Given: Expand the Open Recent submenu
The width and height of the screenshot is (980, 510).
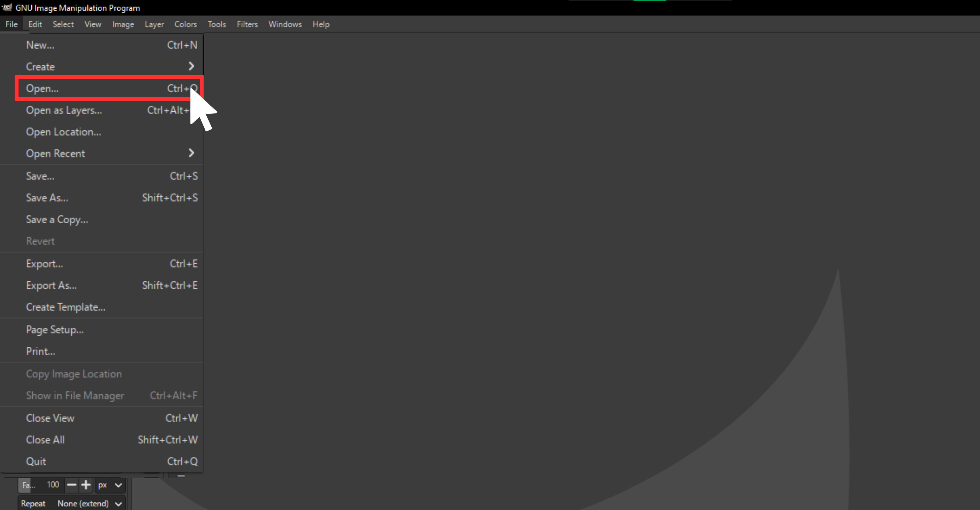Looking at the screenshot, I should (102, 153).
